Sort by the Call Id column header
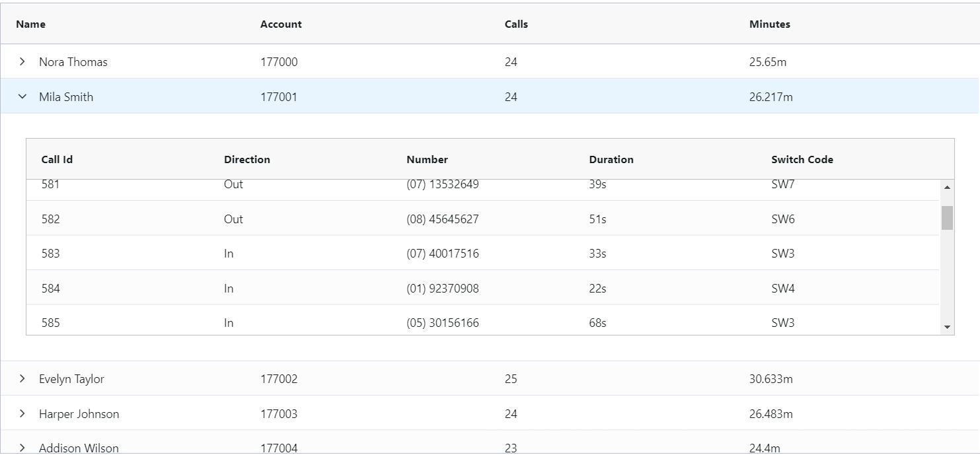Screen dimensions: 980x455 [57, 159]
